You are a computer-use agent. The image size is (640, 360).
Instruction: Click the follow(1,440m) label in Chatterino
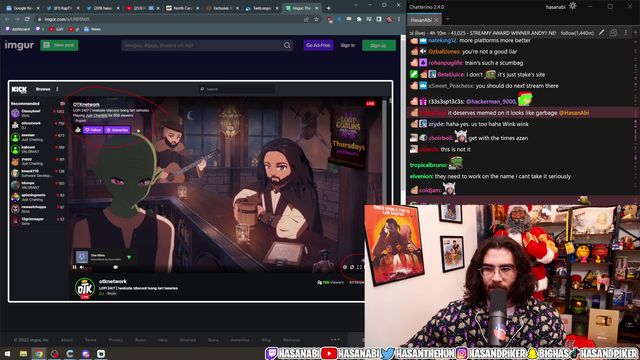[x=577, y=33]
